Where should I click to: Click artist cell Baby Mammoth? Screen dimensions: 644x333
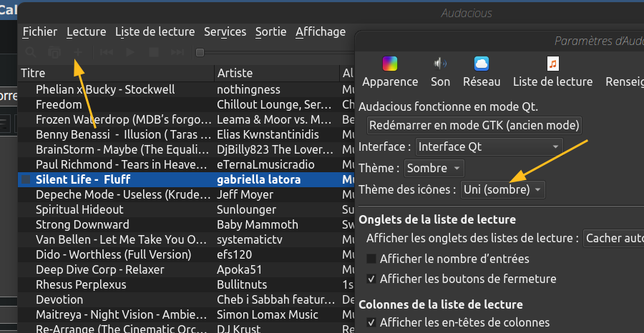pyautogui.click(x=258, y=224)
